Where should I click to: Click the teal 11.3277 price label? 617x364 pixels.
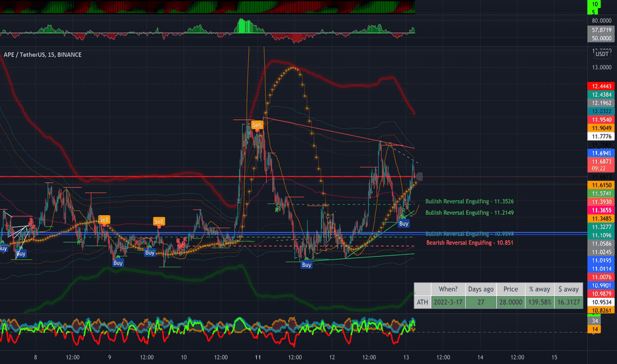(x=601, y=226)
